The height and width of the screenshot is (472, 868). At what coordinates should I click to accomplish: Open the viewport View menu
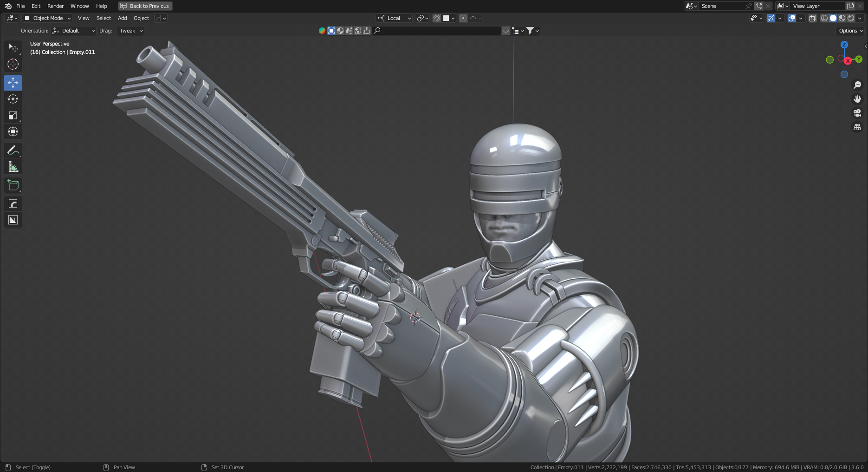84,18
